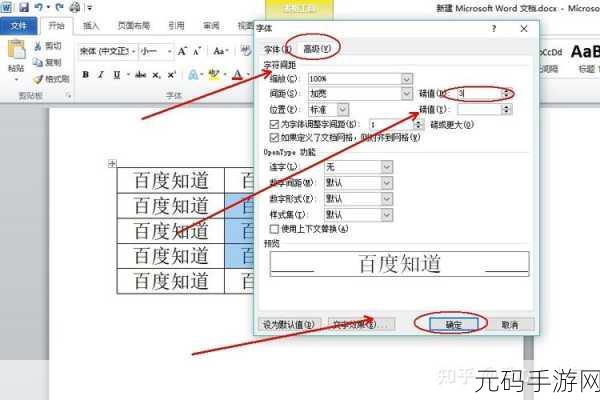Open the 缩放 scale dropdown showing 100%
This screenshot has width=600, height=400.
click(360, 79)
